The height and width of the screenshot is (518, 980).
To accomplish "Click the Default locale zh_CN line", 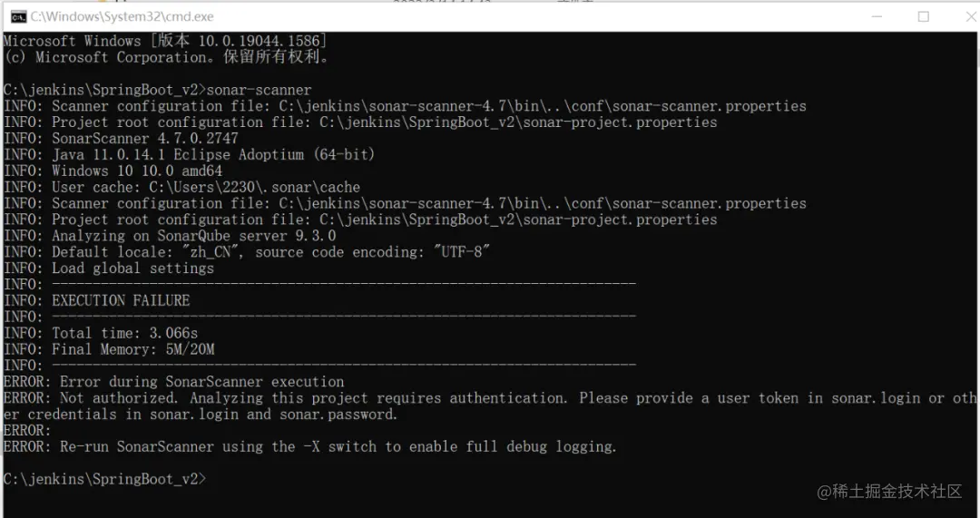I will click(x=246, y=252).
